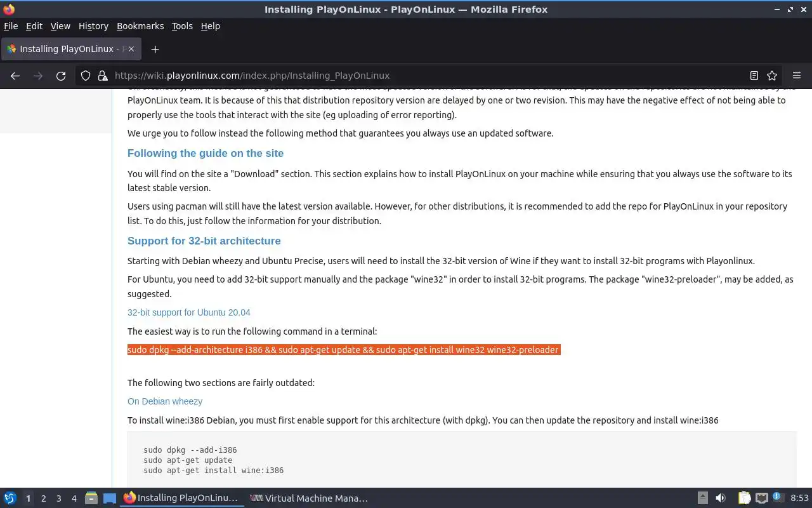The width and height of the screenshot is (812, 508).
Task: Close the Firefox window
Action: tap(802, 10)
